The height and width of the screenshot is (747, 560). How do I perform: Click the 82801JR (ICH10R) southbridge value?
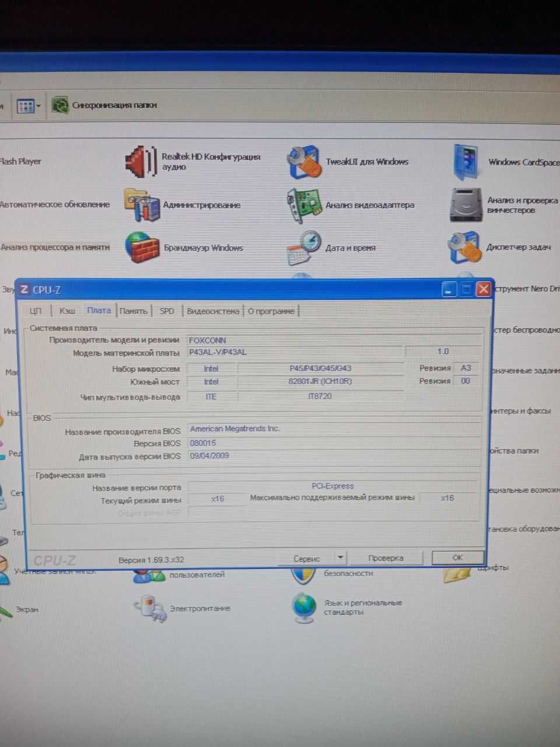tap(320, 381)
